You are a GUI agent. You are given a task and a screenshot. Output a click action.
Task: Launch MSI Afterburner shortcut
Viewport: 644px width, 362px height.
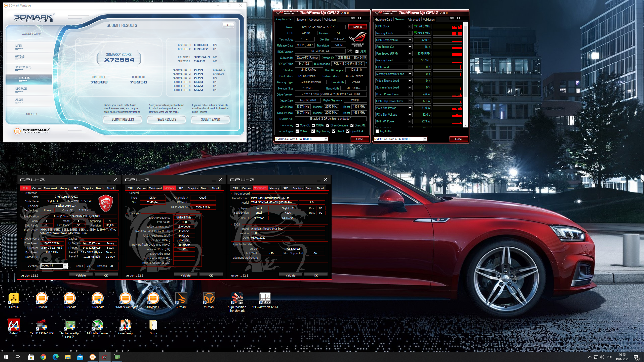tap(97, 327)
